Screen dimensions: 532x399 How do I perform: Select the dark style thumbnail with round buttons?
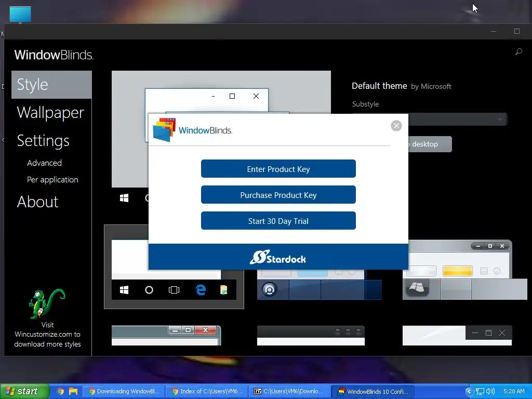pos(311,336)
